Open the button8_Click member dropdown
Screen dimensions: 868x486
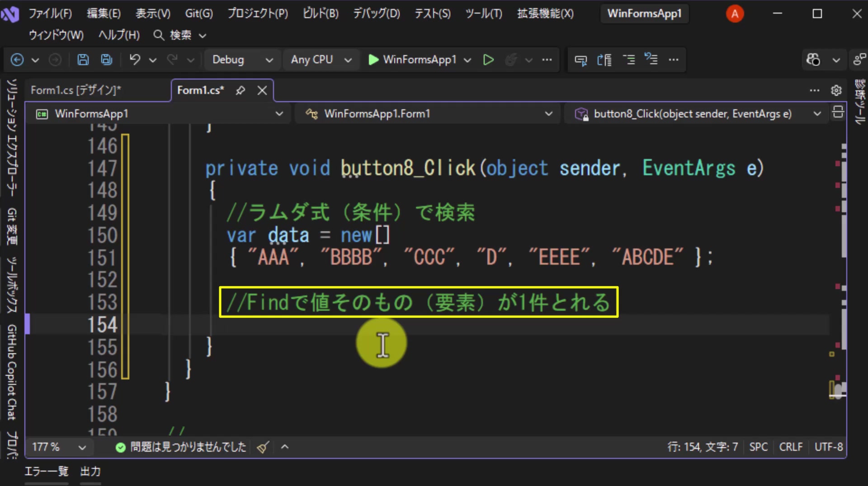coord(697,114)
